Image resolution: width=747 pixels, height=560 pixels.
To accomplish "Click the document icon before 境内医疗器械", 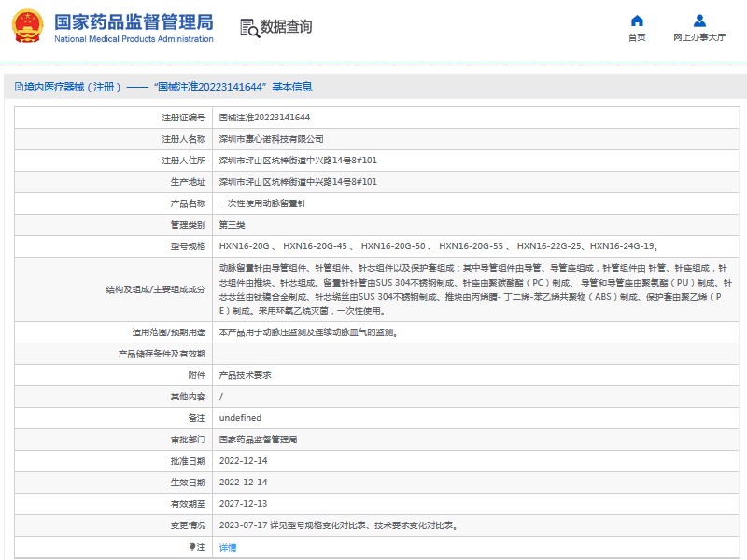I will [x=18, y=87].
